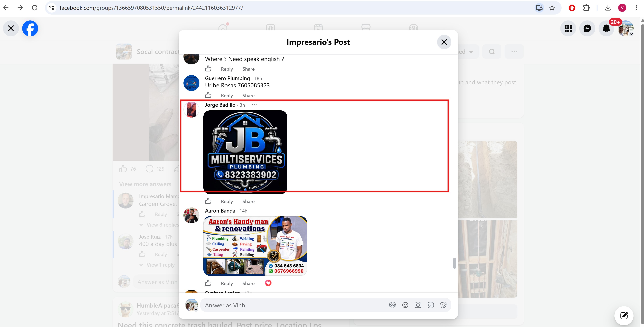Open Guerrero Plumbing comment timestamp 18h
Image resolution: width=644 pixels, height=327 pixels.
click(258, 79)
